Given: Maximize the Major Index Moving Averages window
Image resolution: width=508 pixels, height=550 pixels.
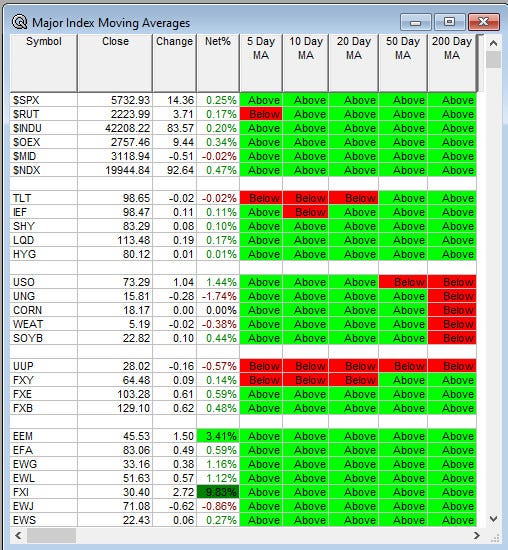Looking at the screenshot, I should pyautogui.click(x=449, y=22).
